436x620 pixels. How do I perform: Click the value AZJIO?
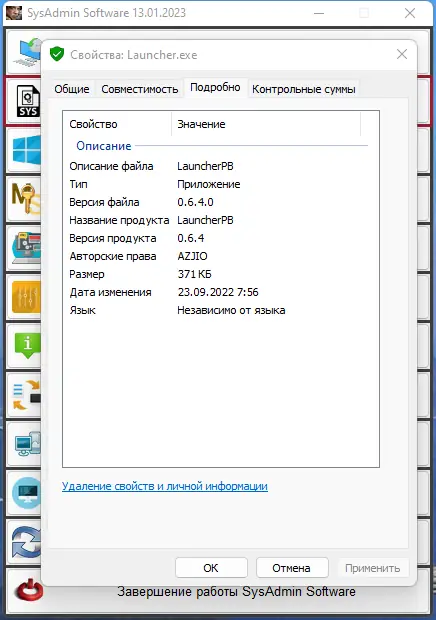click(x=193, y=256)
